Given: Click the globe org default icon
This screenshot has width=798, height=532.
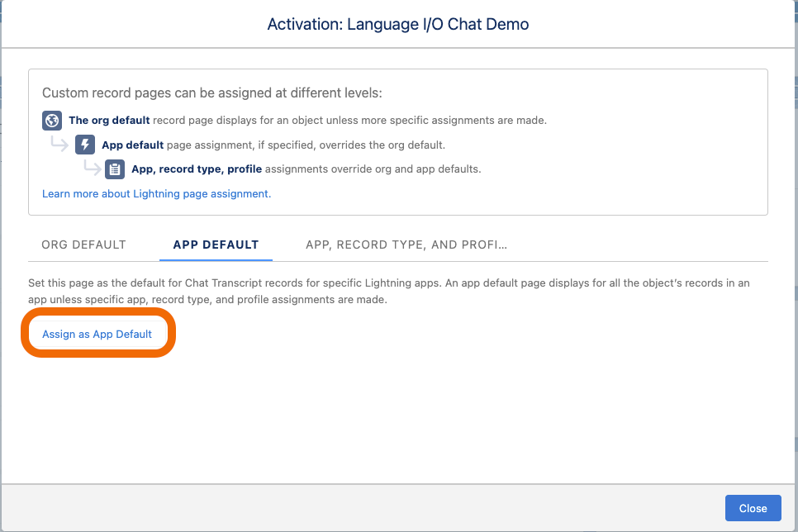Looking at the screenshot, I should (x=52, y=121).
